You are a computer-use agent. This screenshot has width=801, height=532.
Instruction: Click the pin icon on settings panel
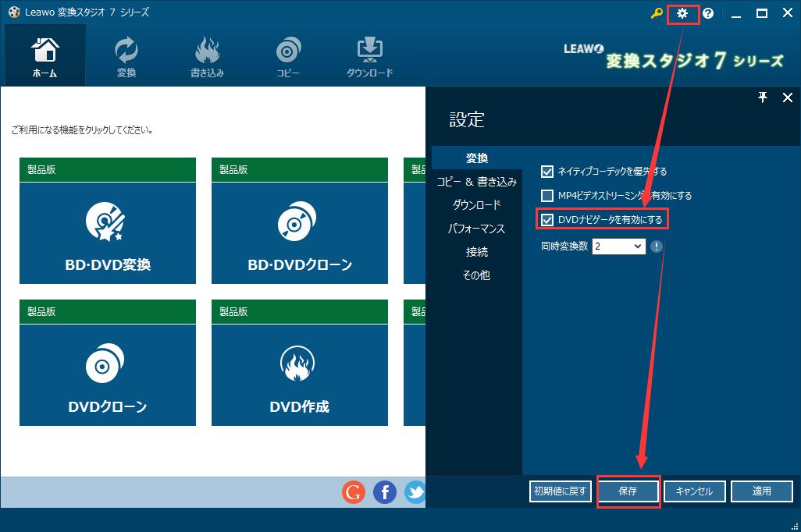pyautogui.click(x=763, y=98)
